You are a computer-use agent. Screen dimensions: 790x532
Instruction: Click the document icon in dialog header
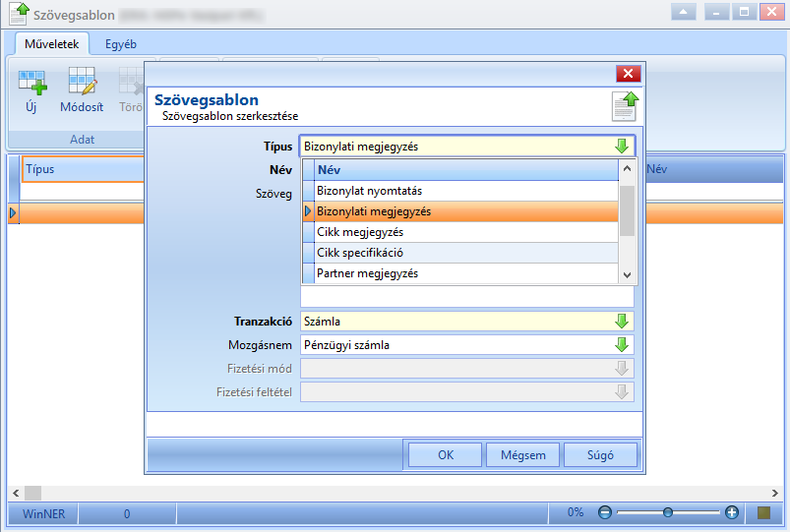click(626, 106)
